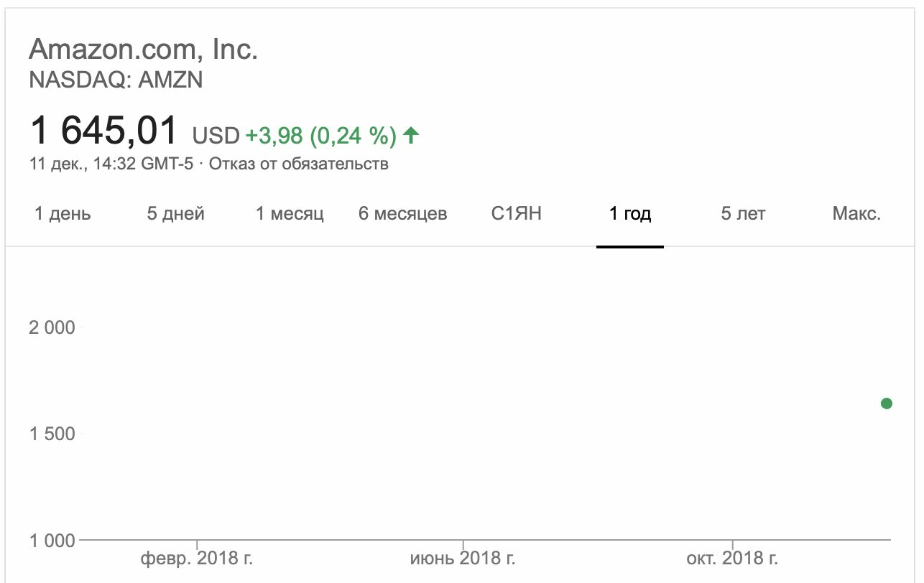The width and height of the screenshot is (924, 583).
Task: Click the 1 500 y-axis label
Action: click(x=52, y=434)
